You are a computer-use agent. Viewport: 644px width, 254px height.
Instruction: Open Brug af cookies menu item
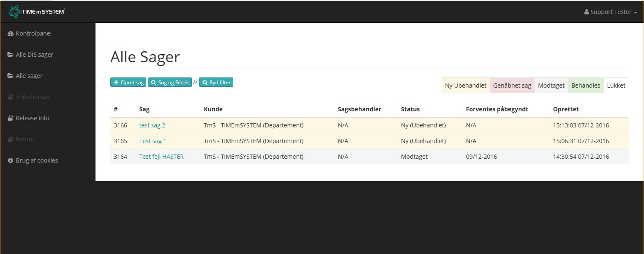pos(37,160)
